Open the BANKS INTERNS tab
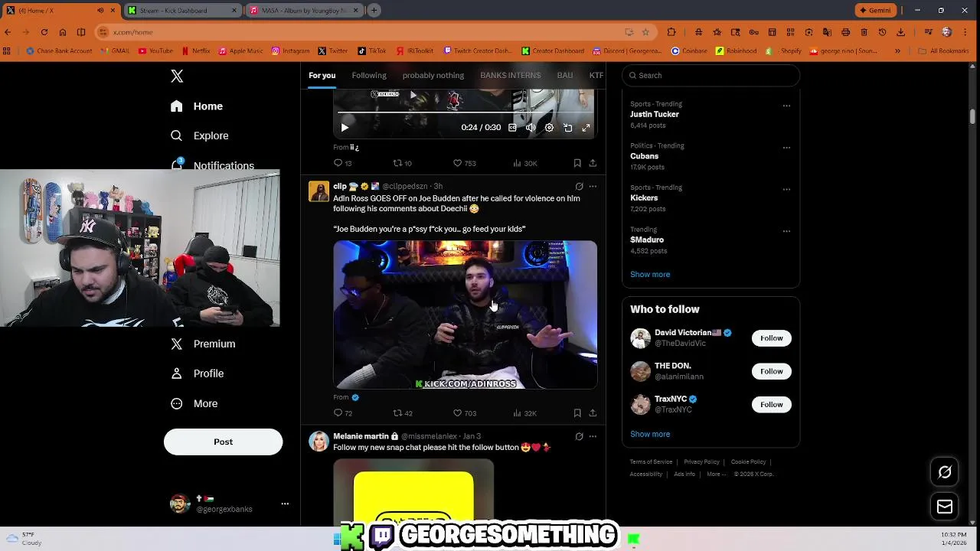Image resolution: width=980 pixels, height=551 pixels. pos(510,75)
